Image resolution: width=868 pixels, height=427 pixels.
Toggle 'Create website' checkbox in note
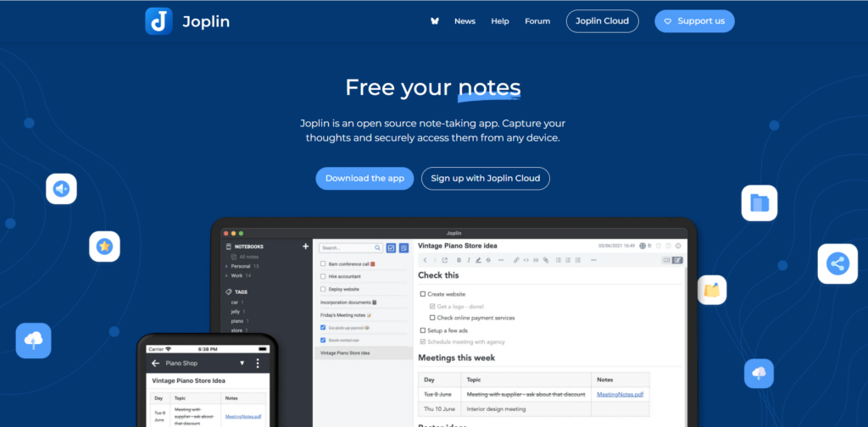(x=423, y=294)
